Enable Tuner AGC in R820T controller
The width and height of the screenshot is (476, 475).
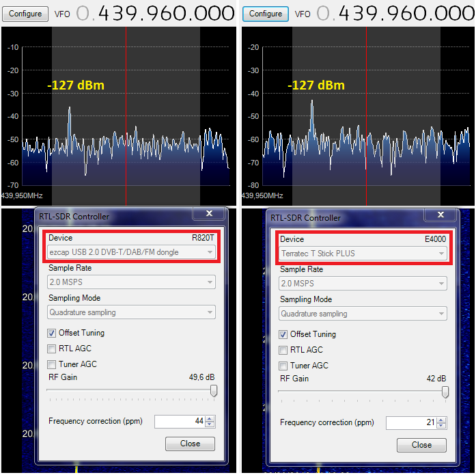pos(52,364)
